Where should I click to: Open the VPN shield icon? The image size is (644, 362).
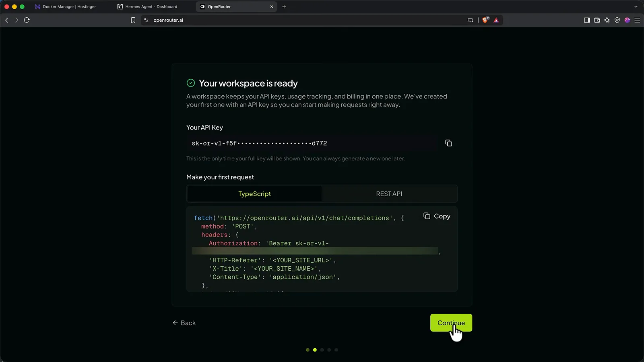pyautogui.click(x=617, y=20)
